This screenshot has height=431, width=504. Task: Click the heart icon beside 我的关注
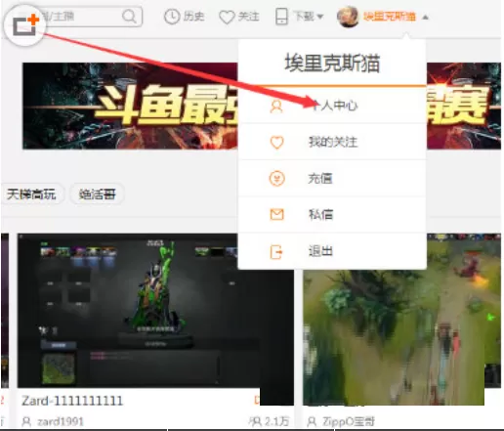click(277, 143)
